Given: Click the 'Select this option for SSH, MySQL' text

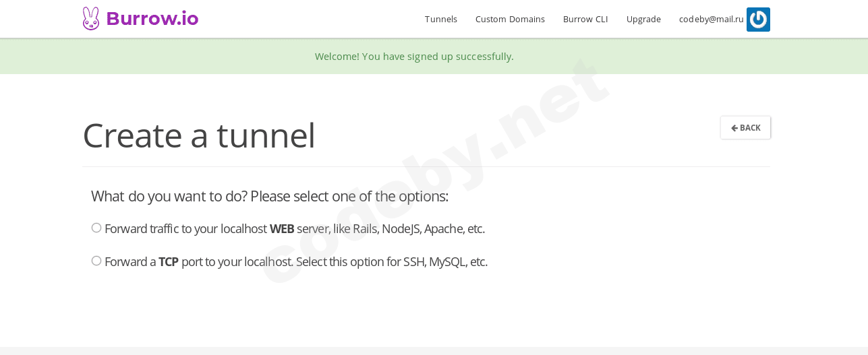Looking at the screenshot, I should [391, 262].
